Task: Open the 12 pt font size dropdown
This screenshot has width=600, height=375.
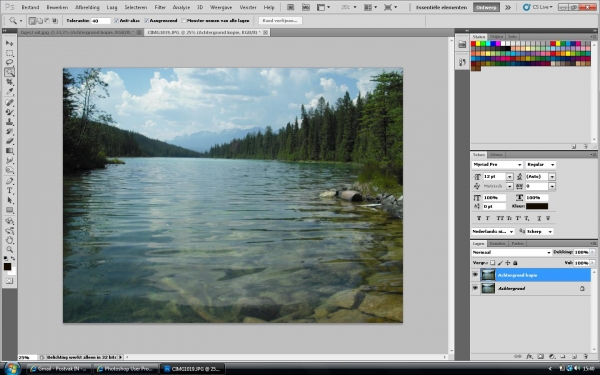Action: 509,176
